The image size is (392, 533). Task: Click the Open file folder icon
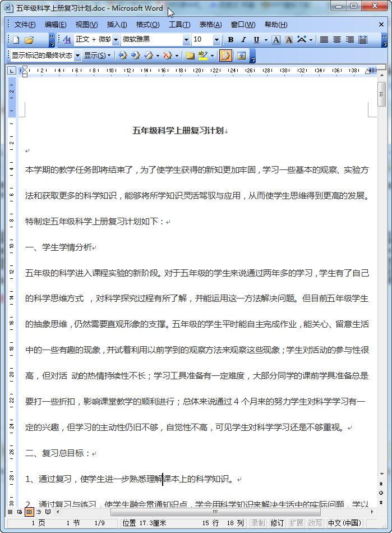click(x=29, y=40)
